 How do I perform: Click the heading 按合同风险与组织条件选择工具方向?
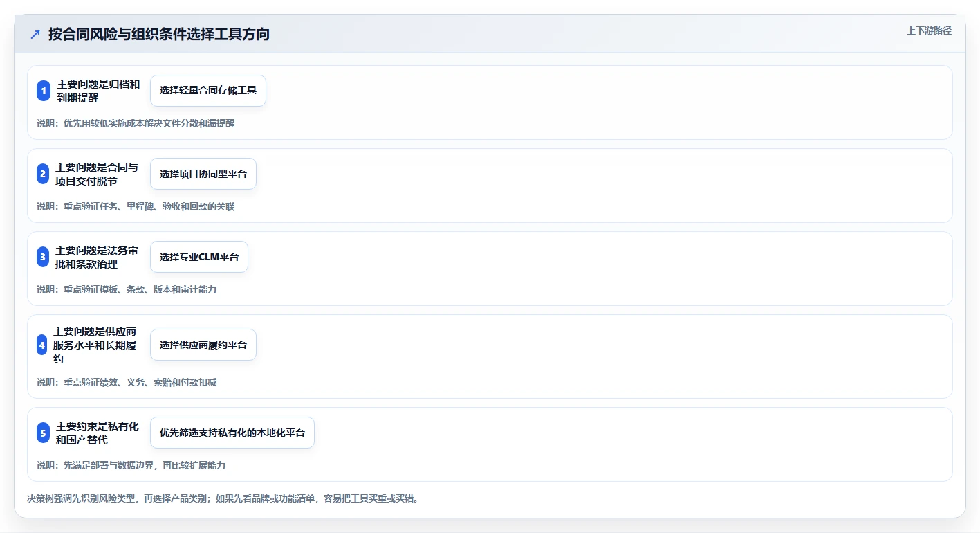(159, 34)
